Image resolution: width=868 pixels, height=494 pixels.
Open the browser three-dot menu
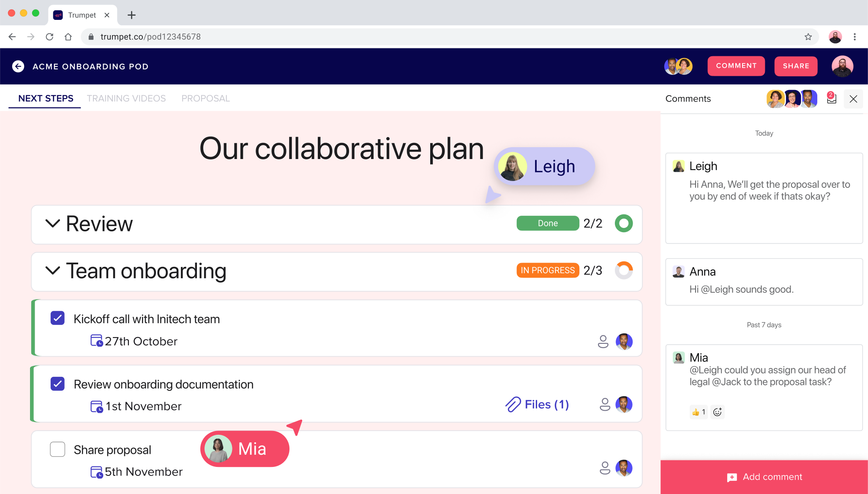pos(854,37)
